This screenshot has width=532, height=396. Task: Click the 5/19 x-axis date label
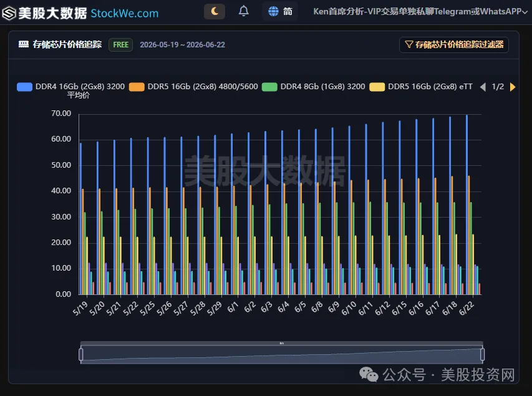(80, 309)
